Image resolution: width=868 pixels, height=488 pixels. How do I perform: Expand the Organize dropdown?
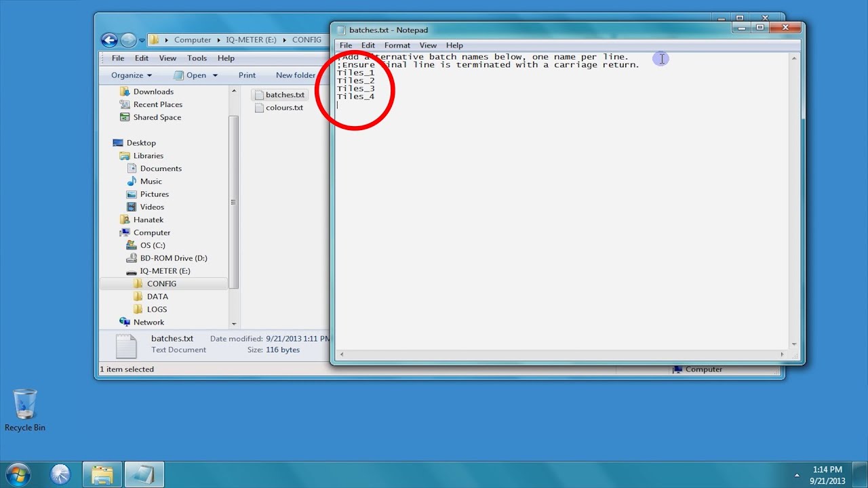(132, 75)
